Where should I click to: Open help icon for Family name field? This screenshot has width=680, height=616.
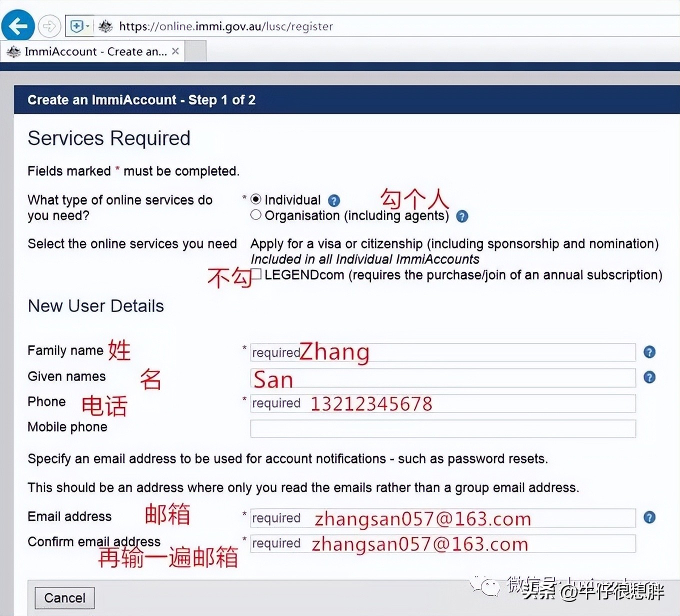[649, 352]
